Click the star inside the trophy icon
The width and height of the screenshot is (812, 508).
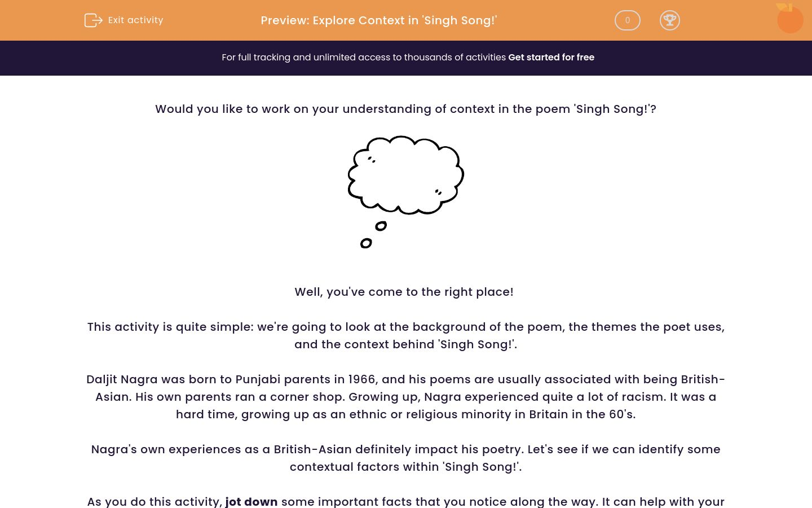[670, 19]
